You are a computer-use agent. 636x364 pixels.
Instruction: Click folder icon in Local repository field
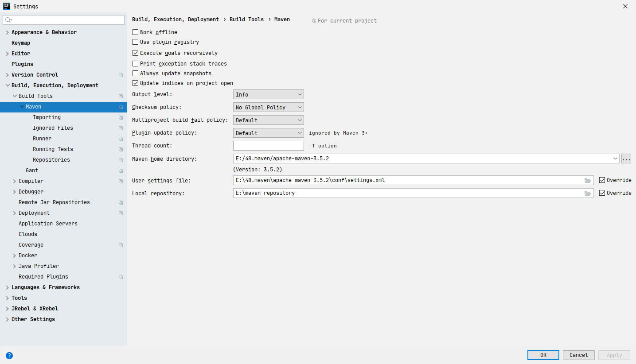click(588, 193)
